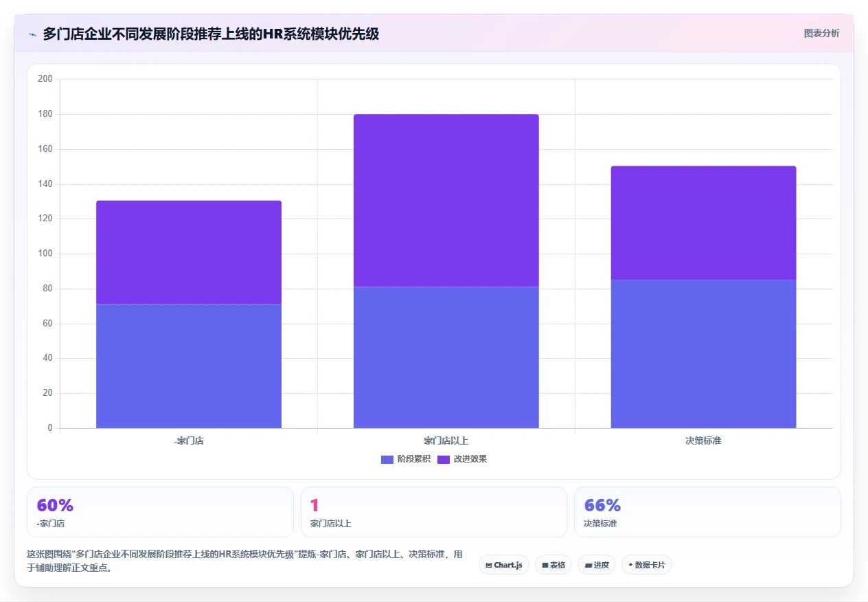Image resolution: width=868 pixels, height=602 pixels.
Task: Click the square icon in the 表格 chip
Action: (545, 566)
